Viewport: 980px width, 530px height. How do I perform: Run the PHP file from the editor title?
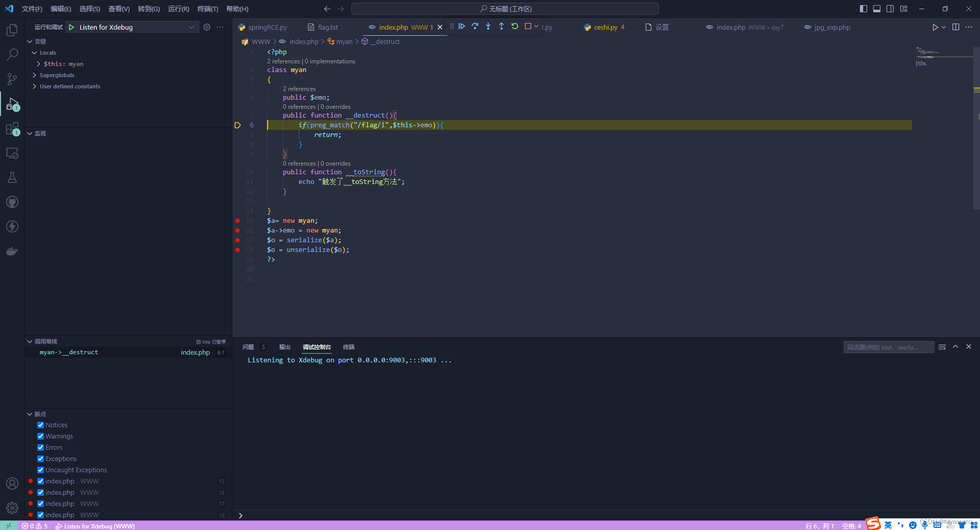point(935,27)
